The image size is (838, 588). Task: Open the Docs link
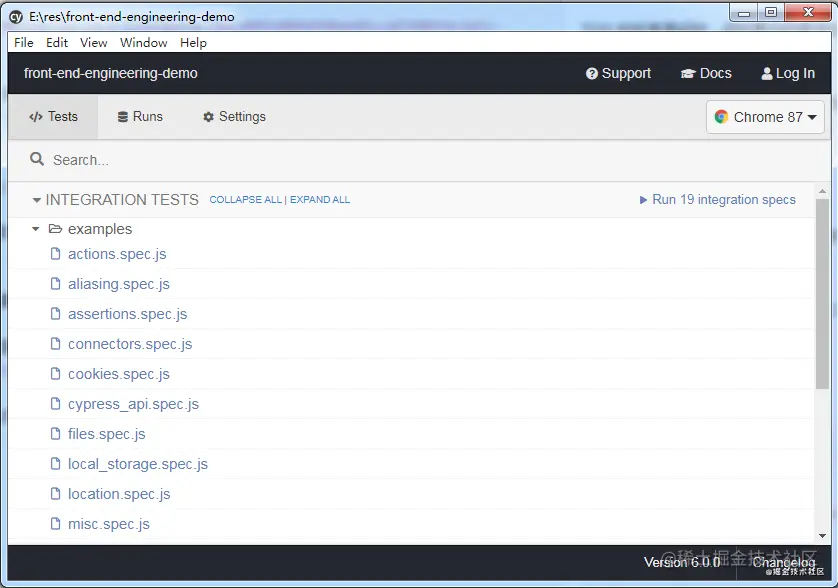706,73
